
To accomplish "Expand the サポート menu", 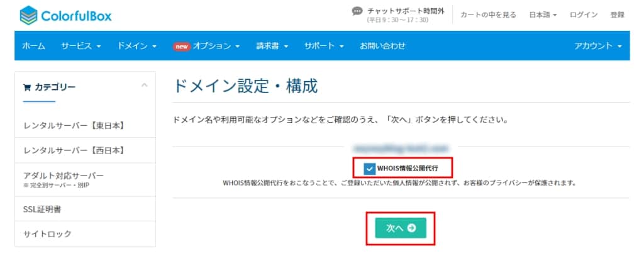I will click(324, 46).
